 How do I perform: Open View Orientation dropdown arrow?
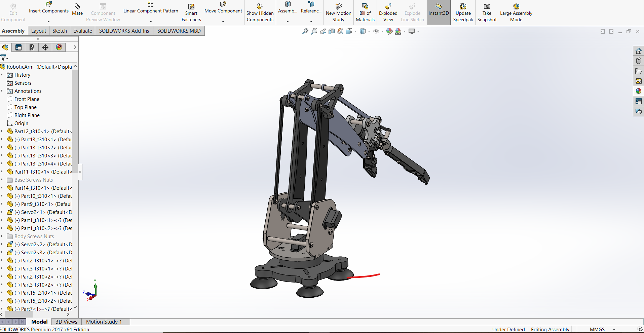[355, 31]
